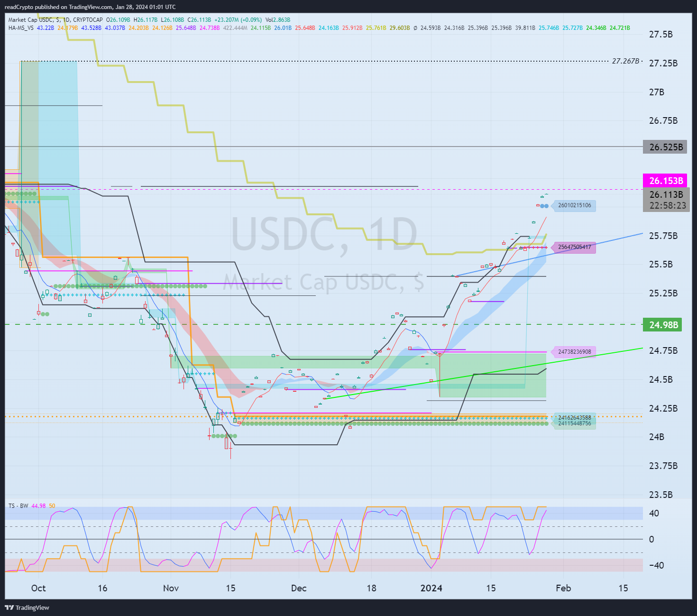This screenshot has width=697, height=616.
Task: Click the 25.25B price scale tick
Action: 663,293
